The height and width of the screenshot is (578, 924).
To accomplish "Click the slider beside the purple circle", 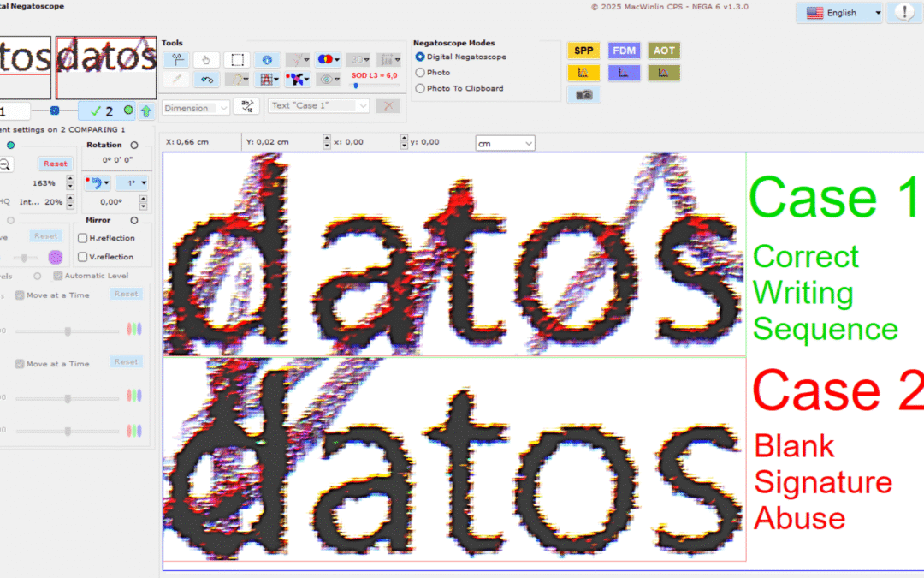I will pyautogui.click(x=24, y=257).
